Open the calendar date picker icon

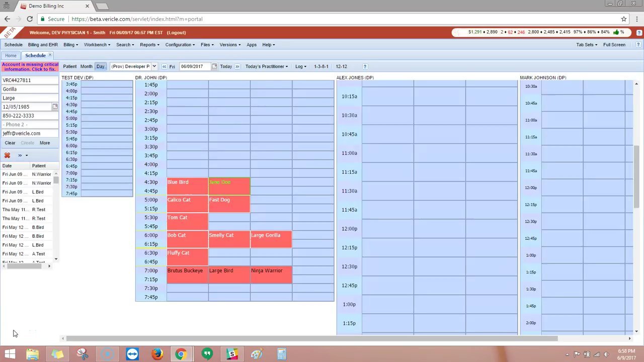click(214, 66)
